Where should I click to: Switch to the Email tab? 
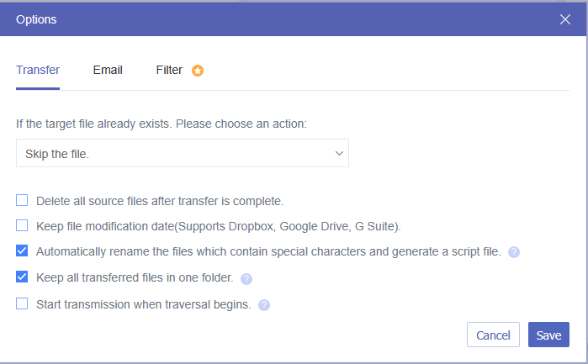coord(108,70)
